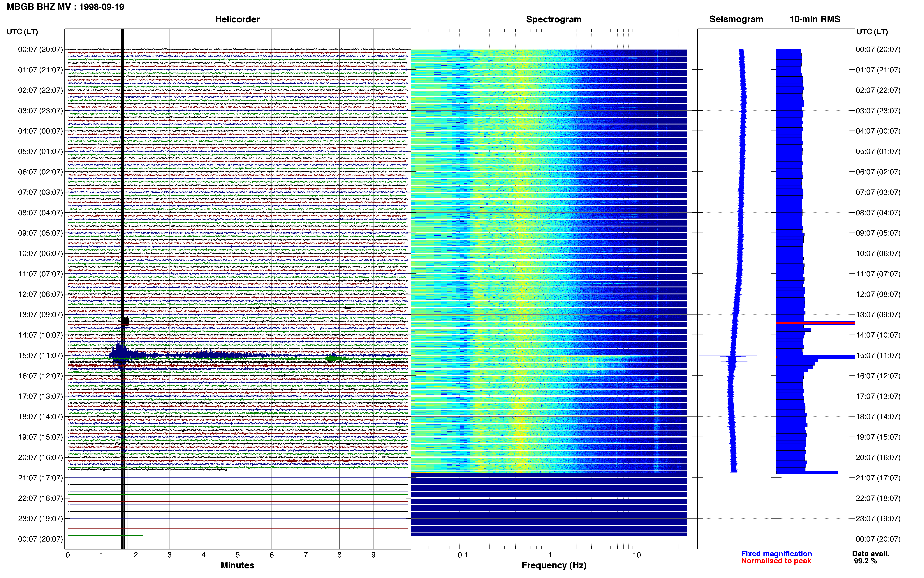Click the blue Fixed magnification legend text
The width and height of the screenshot is (924, 578).
776,554
